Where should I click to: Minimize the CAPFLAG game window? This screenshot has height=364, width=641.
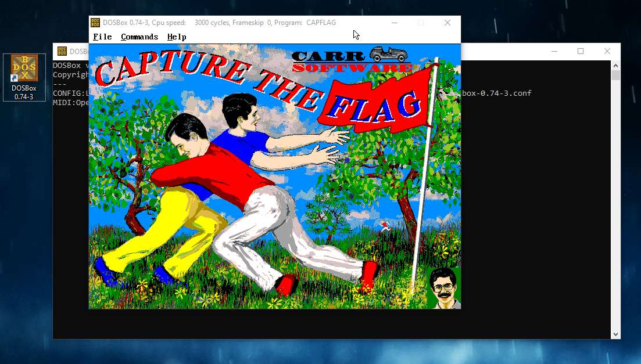[395, 23]
